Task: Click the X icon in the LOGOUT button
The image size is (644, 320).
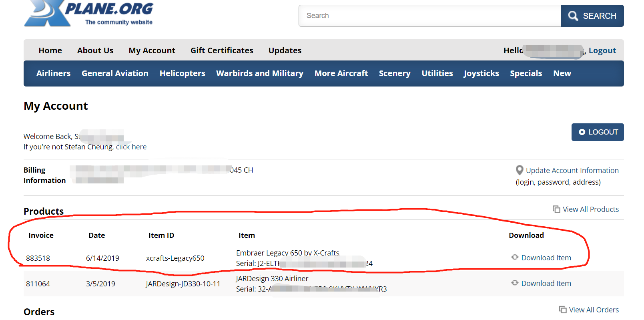Action: pyautogui.click(x=582, y=132)
